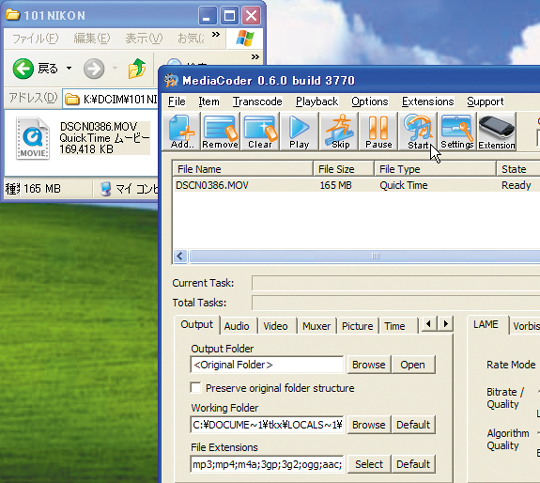540x483 pixels.
Task: Switch to the Audio tab
Action: [x=237, y=326]
